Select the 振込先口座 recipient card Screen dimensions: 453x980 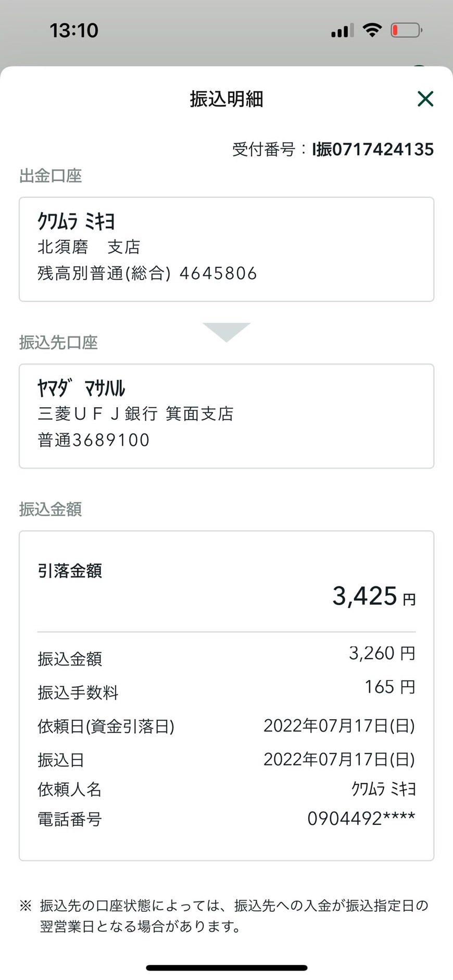(227, 416)
